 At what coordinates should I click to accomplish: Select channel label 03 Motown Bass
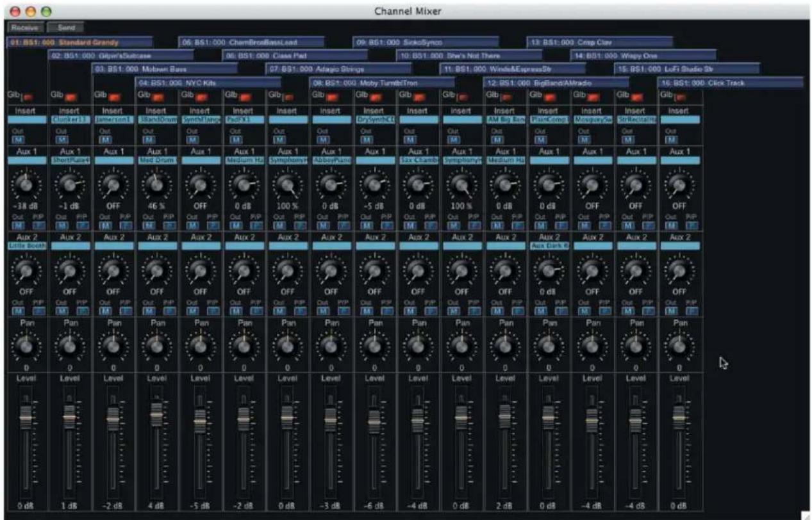[x=166, y=69]
